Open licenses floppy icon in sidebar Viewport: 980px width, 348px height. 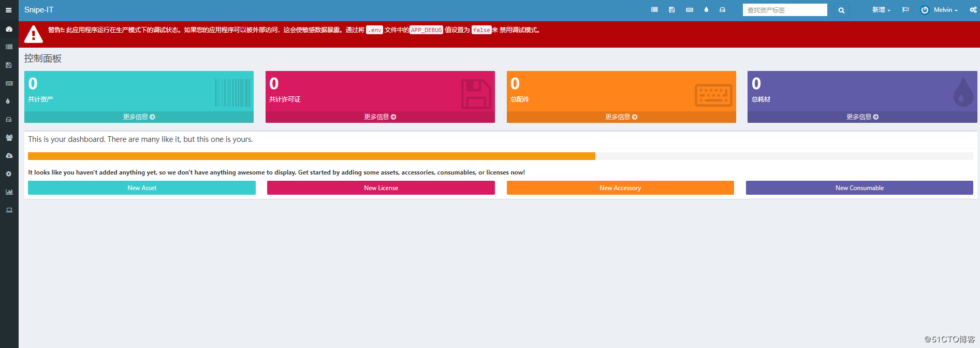point(9,65)
